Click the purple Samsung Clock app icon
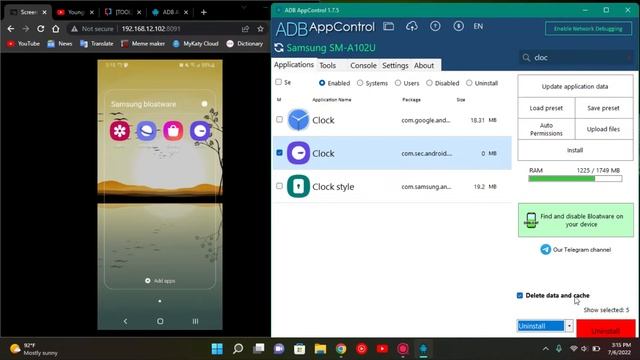 (298, 153)
